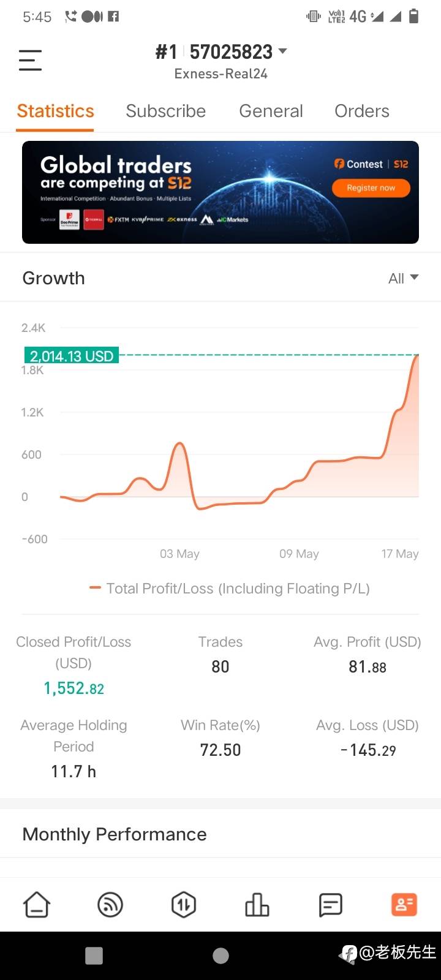
Task: Tap the Android recent apps square button
Action: point(94,956)
